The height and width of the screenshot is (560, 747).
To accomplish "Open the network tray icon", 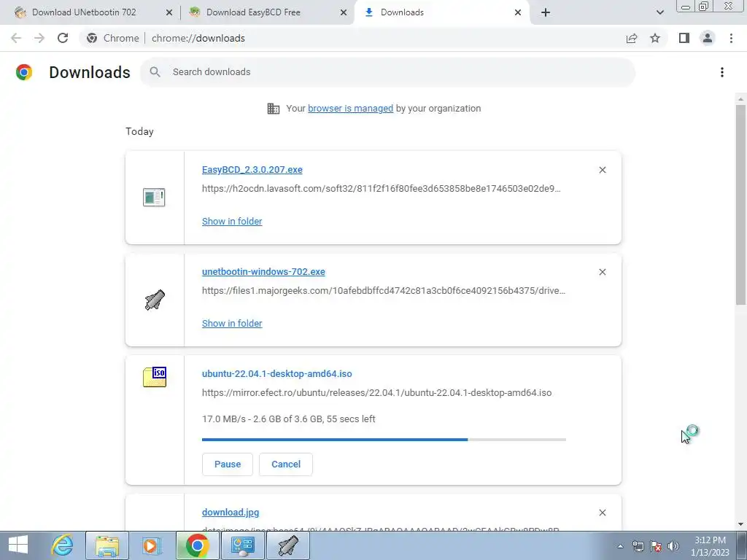I will tap(638, 546).
